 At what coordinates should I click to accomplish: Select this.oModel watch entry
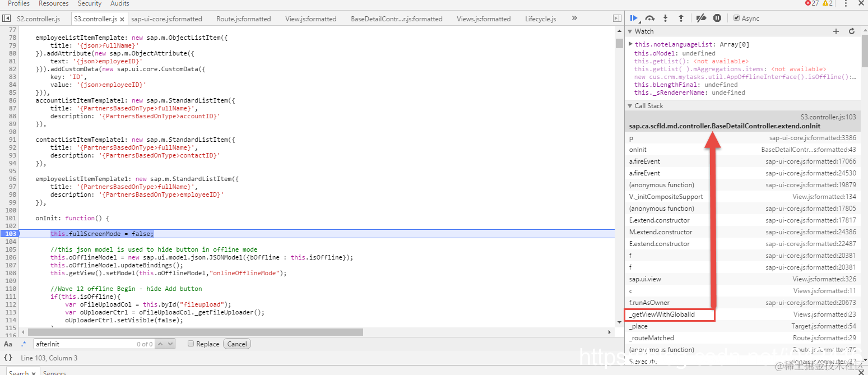(675, 53)
